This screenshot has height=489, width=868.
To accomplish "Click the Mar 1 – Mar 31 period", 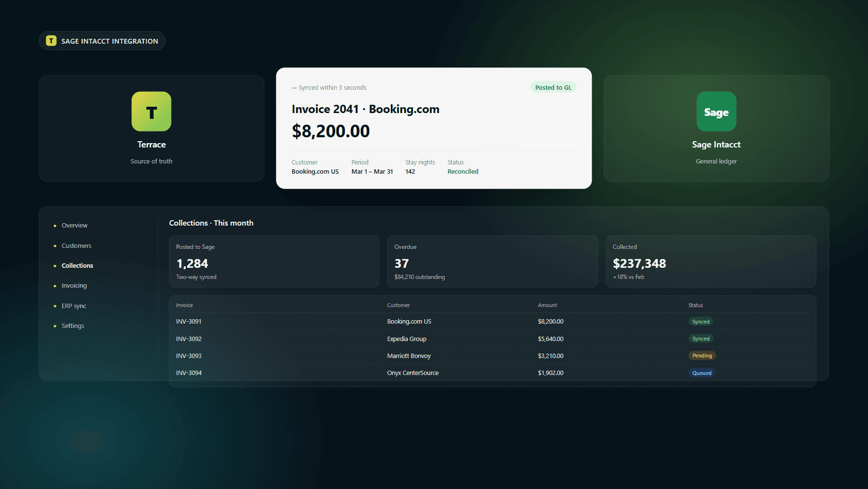I will click(372, 172).
